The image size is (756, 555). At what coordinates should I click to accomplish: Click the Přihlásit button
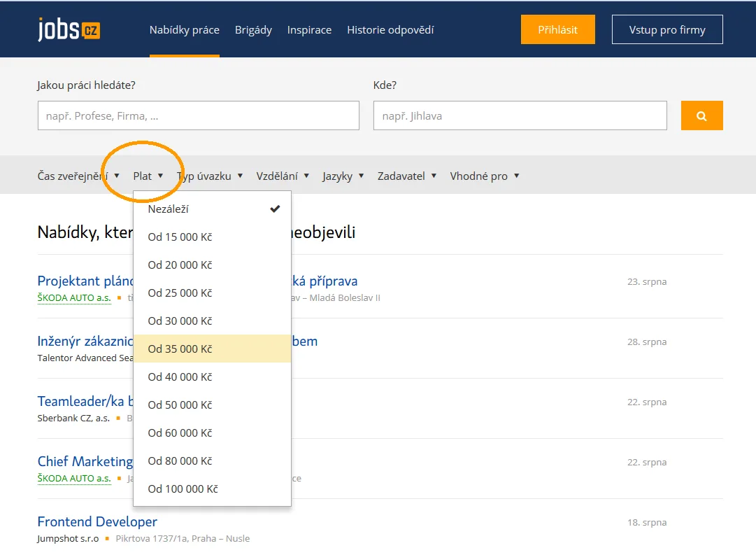557,29
